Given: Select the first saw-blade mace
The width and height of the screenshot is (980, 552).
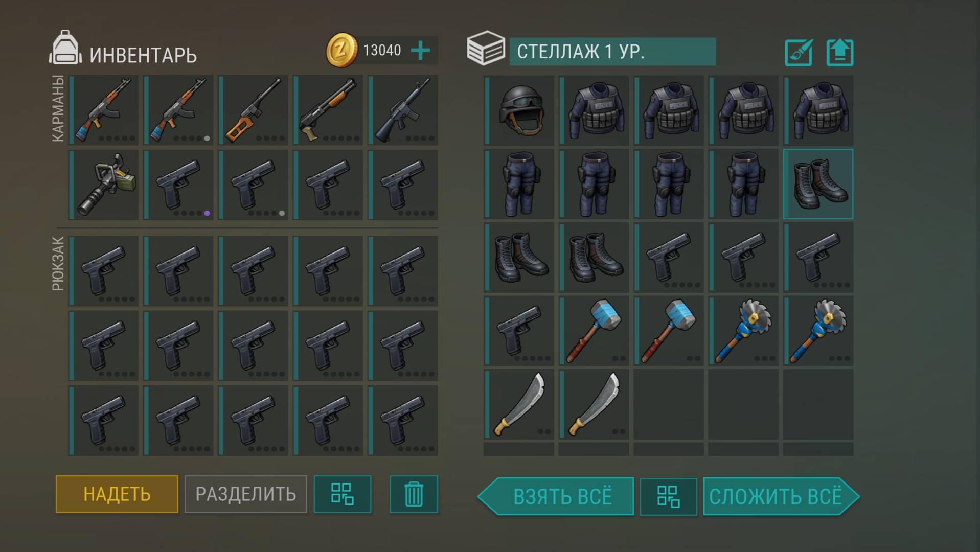Looking at the screenshot, I should [x=743, y=331].
